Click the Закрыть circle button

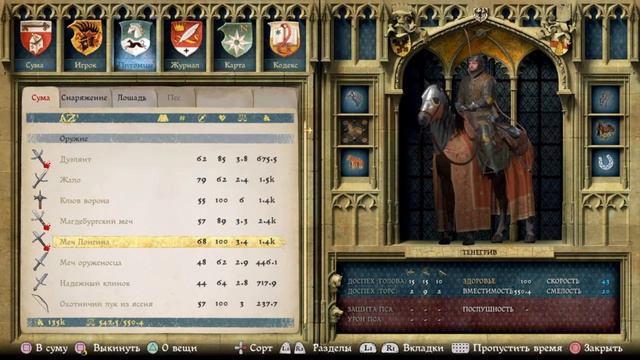tap(596, 348)
